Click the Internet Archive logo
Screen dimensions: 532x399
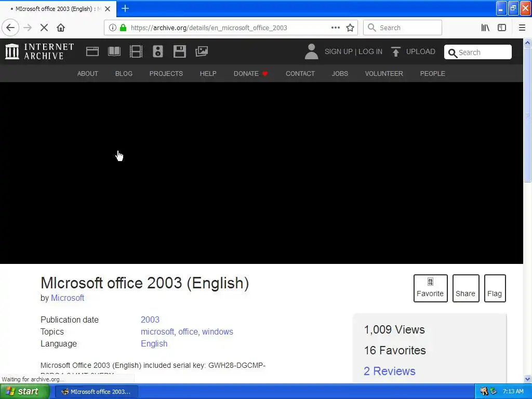pyautogui.click(x=39, y=51)
